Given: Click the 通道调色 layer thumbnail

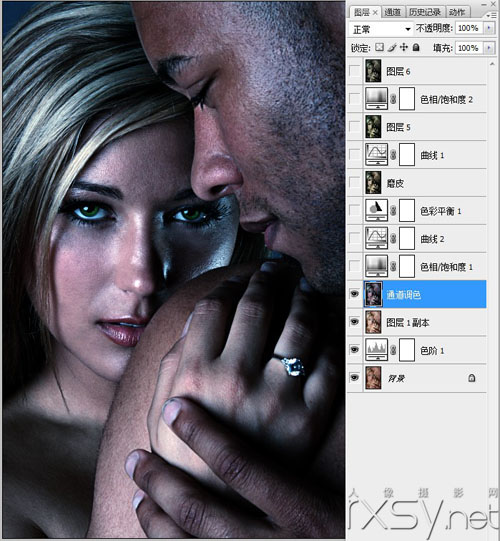Looking at the screenshot, I should (x=373, y=294).
